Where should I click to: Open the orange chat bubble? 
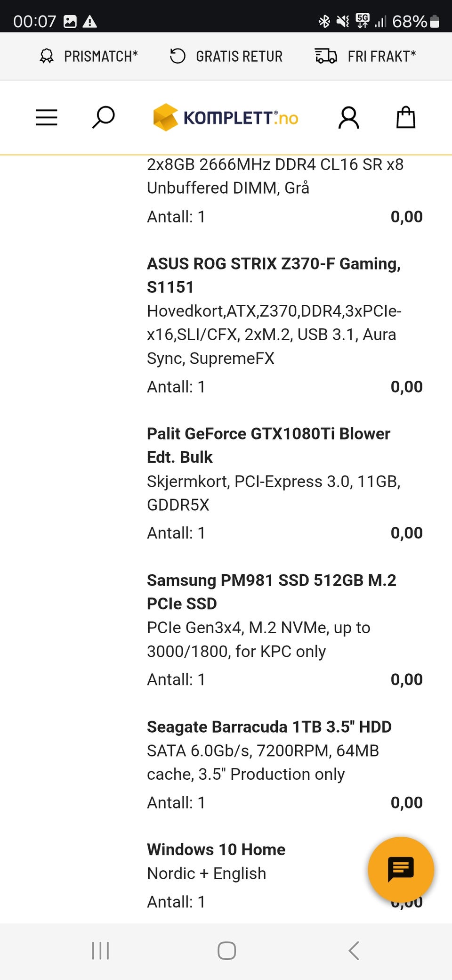tap(401, 869)
